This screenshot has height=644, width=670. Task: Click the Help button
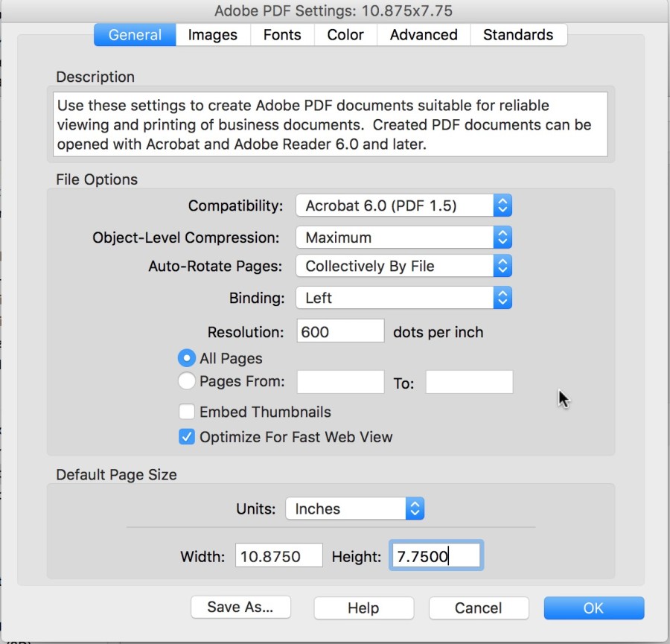[363, 608]
